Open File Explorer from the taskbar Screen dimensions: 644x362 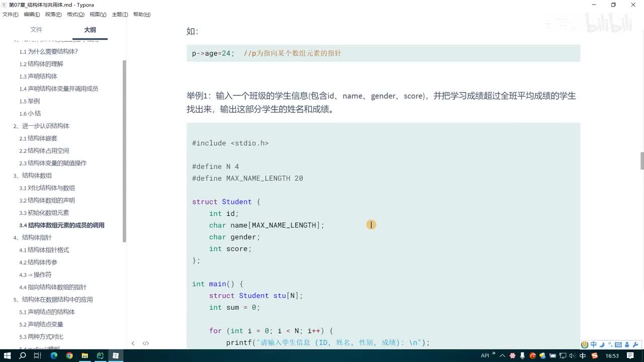[x=85, y=355]
